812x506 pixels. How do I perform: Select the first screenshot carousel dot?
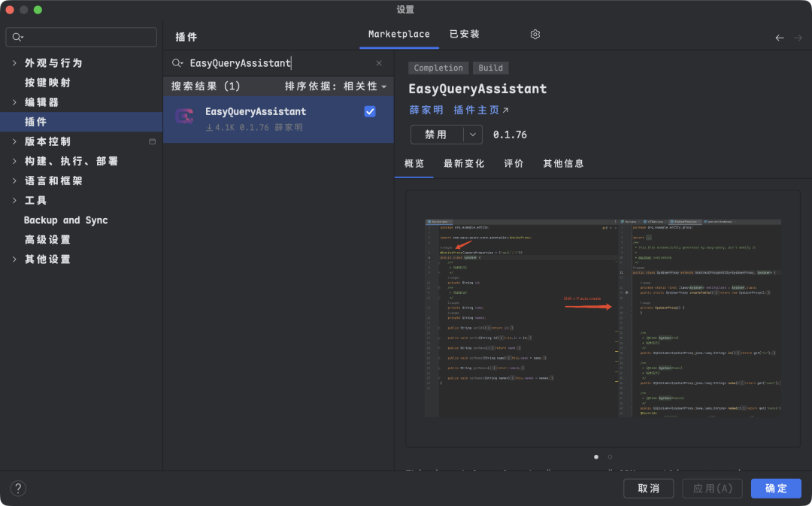point(596,457)
